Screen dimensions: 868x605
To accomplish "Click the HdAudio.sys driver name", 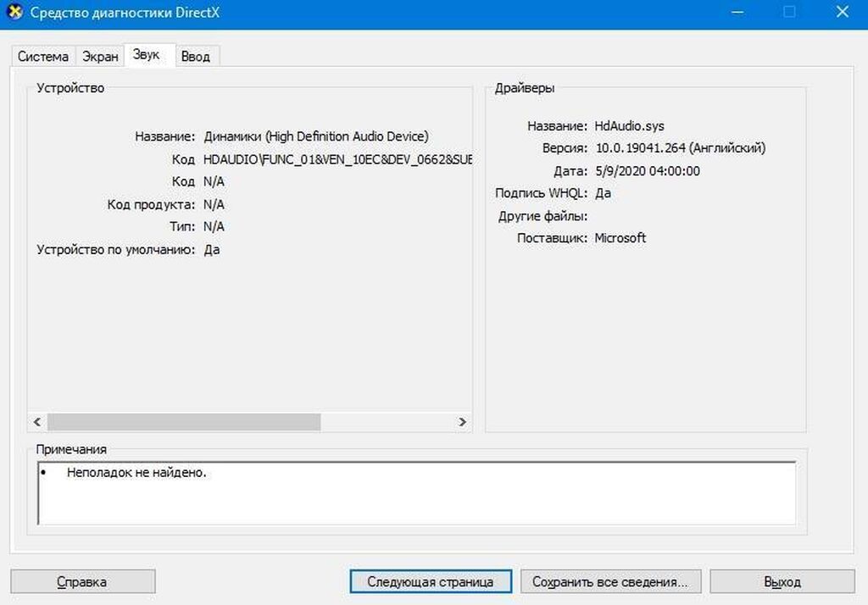I will click(629, 125).
